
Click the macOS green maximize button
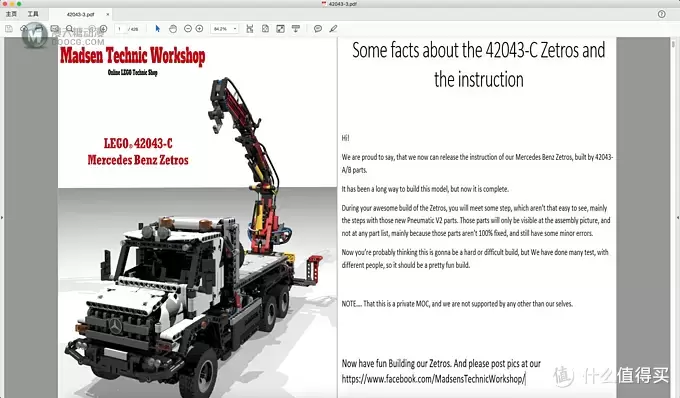19,3
